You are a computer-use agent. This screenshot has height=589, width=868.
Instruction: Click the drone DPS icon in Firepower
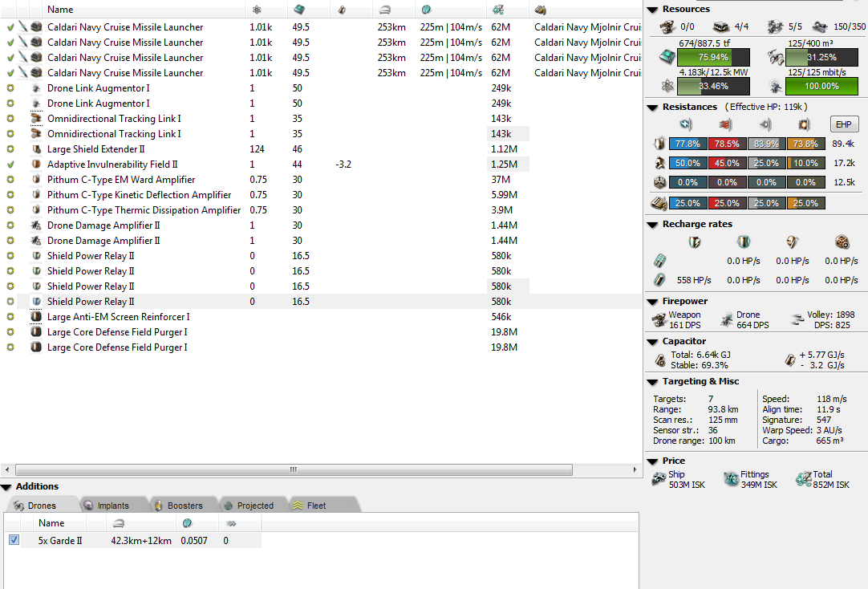727,320
